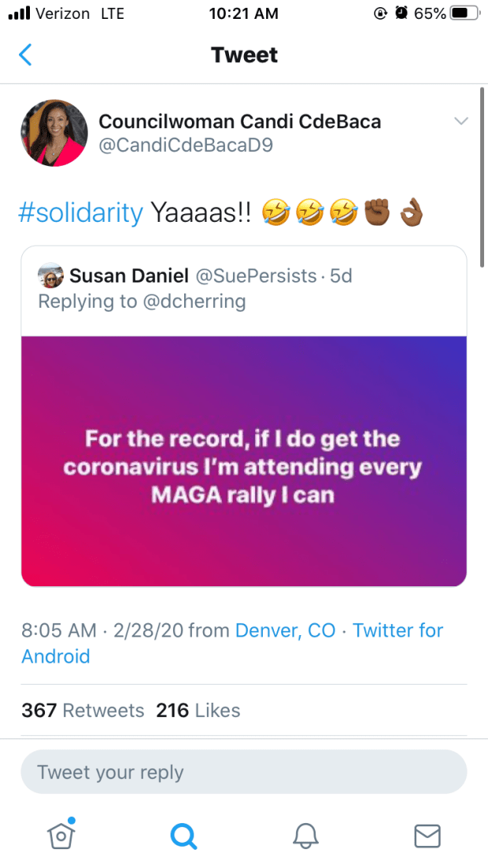Tap the 10:21 AM status bar clock
This screenshot has height=868, width=488.
coord(244,13)
